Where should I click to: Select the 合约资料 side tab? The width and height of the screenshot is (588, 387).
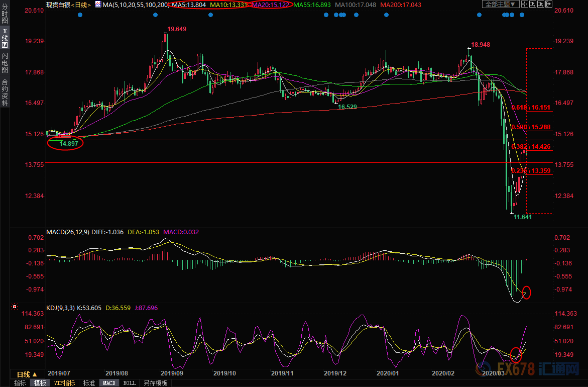[5, 92]
